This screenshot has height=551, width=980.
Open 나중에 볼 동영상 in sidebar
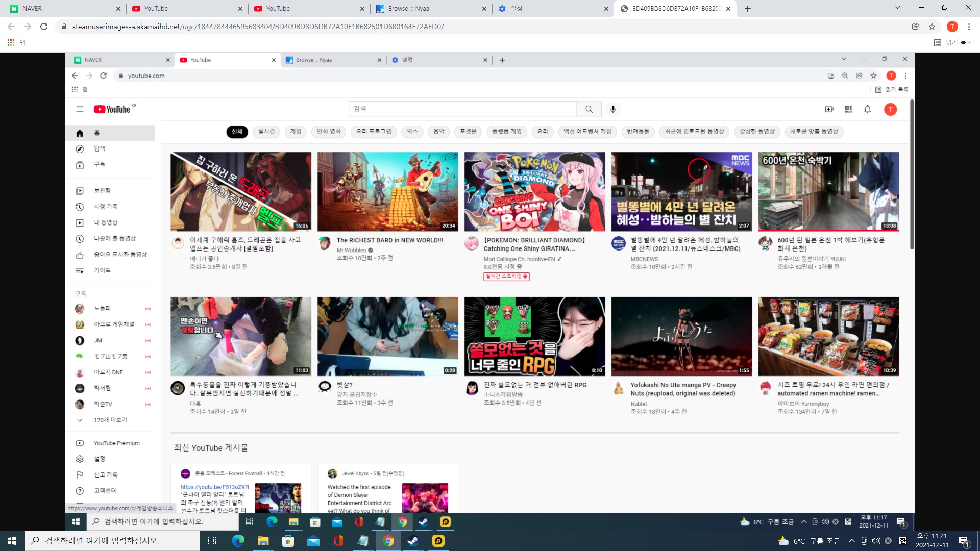tap(110, 238)
